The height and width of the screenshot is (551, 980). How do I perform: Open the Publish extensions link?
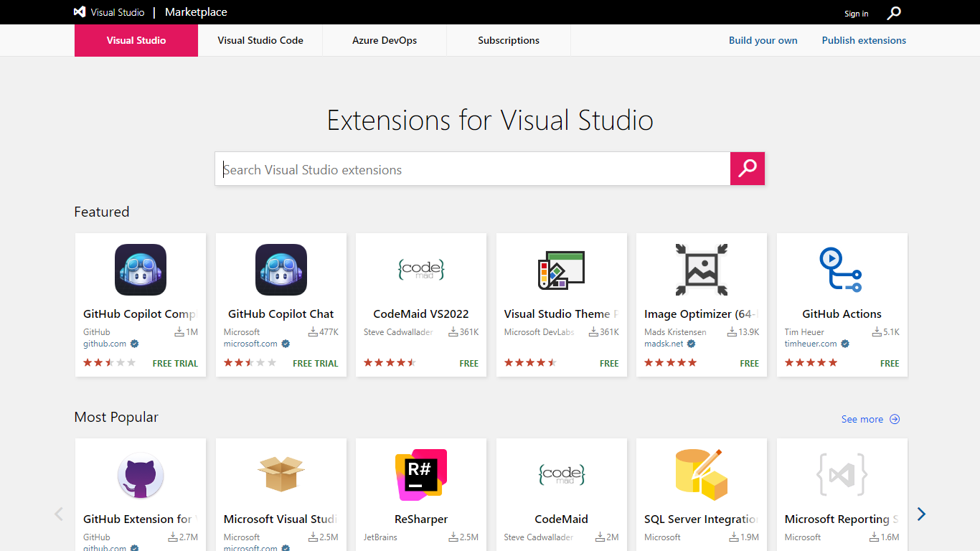pyautogui.click(x=864, y=40)
